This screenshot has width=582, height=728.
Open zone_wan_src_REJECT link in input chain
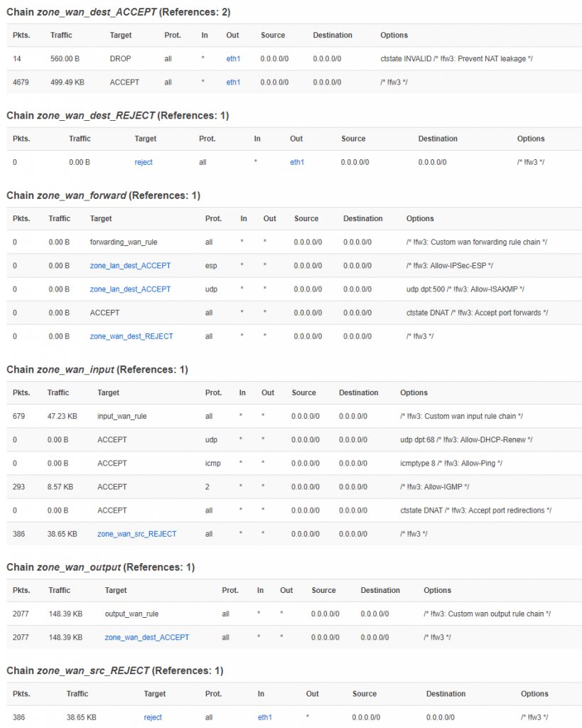click(x=136, y=534)
